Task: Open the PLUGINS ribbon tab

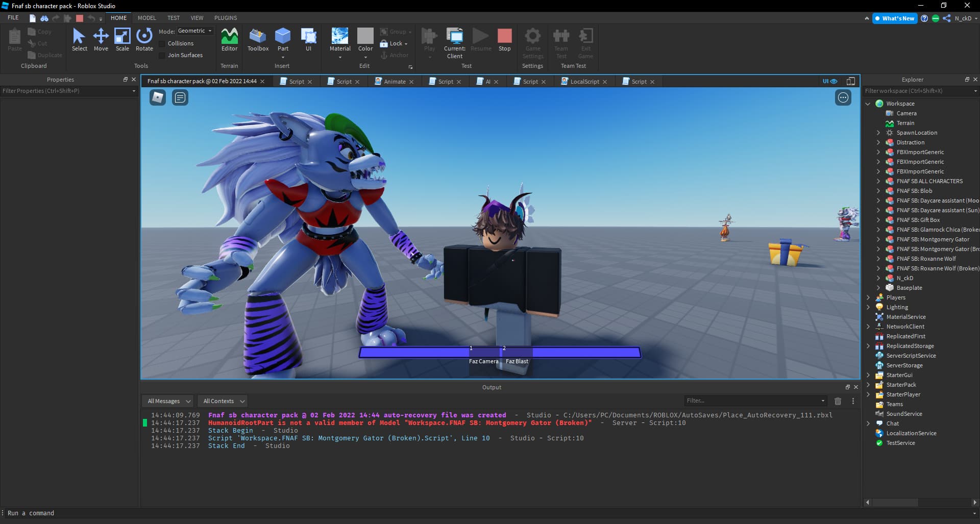Action: [226, 18]
